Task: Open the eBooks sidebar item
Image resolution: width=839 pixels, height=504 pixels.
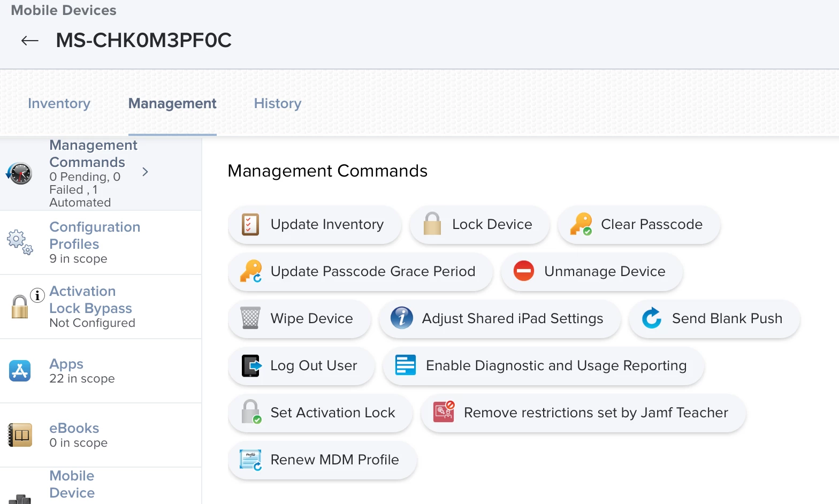Action: (x=101, y=436)
